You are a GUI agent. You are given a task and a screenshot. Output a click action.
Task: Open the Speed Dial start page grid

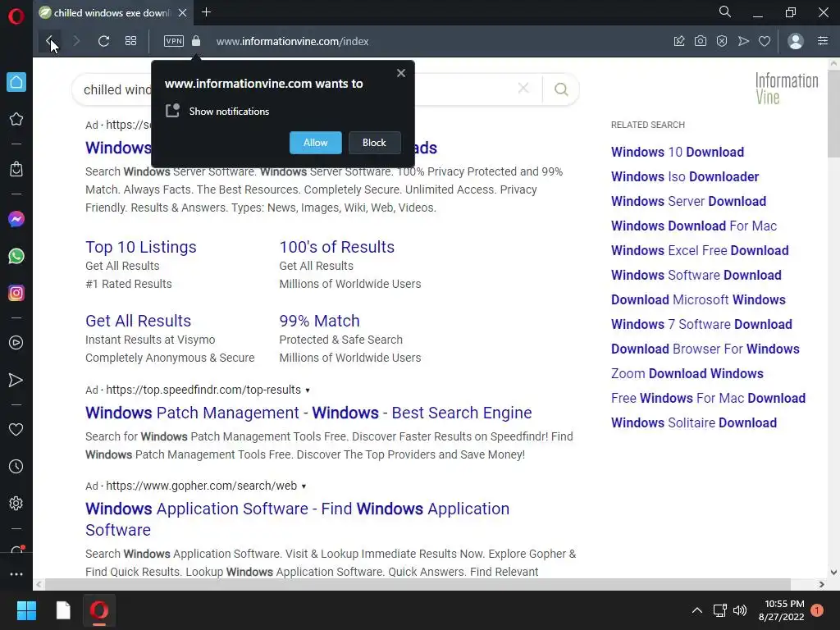point(130,41)
